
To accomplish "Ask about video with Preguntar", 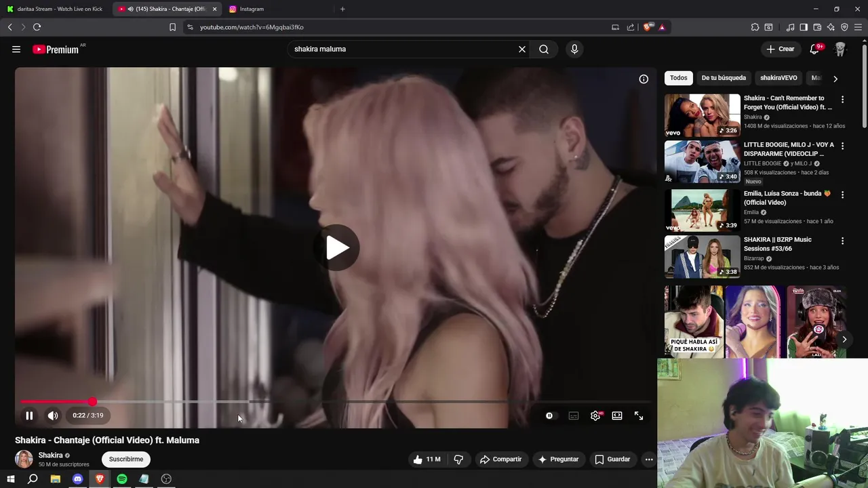I will (x=558, y=459).
